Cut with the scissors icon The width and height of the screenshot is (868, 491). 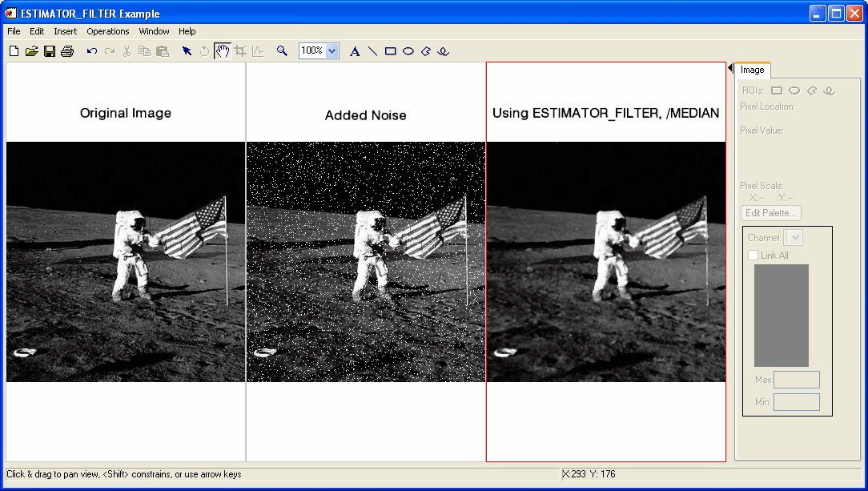click(x=127, y=51)
